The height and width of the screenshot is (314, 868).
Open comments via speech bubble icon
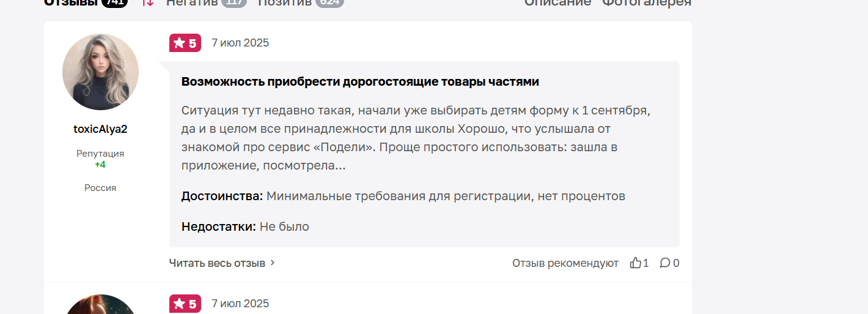coord(665,263)
